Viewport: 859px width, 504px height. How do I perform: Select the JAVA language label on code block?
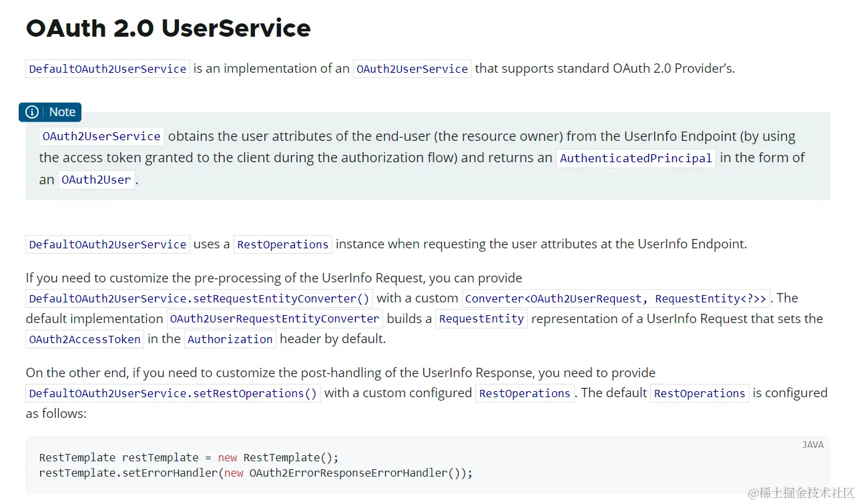click(813, 445)
